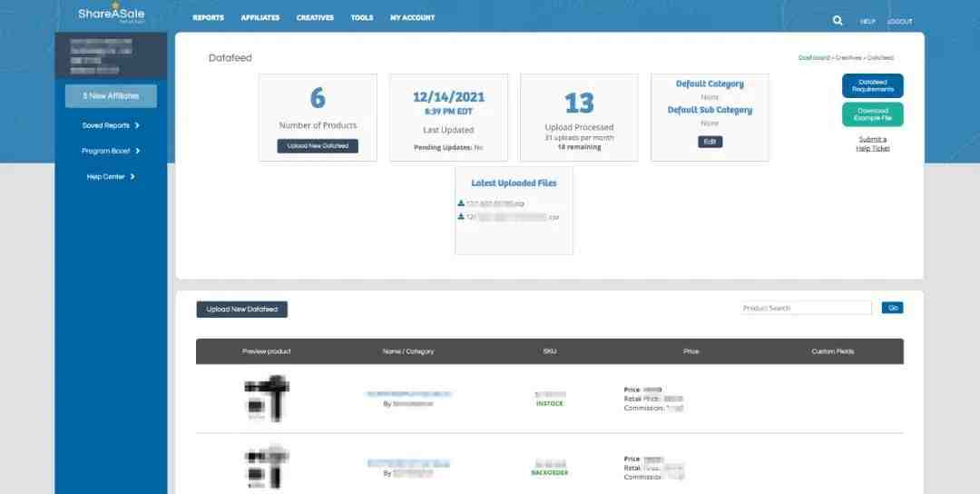
Task: Open the My Account menu
Action: coord(412,18)
